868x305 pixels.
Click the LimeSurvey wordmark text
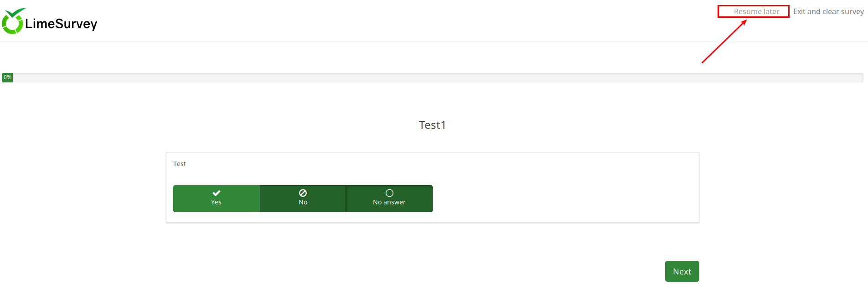coord(61,24)
